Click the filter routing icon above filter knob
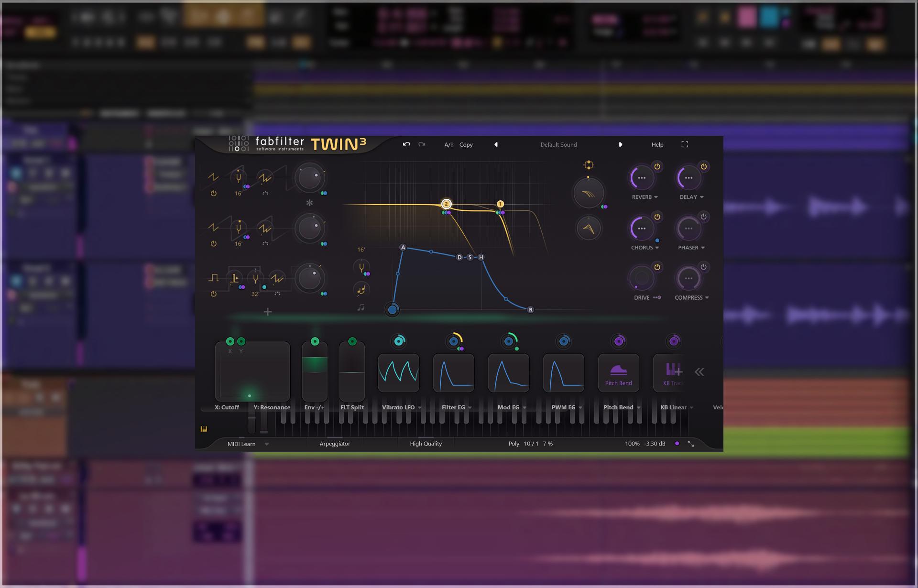This screenshot has height=588, width=918. (x=589, y=165)
